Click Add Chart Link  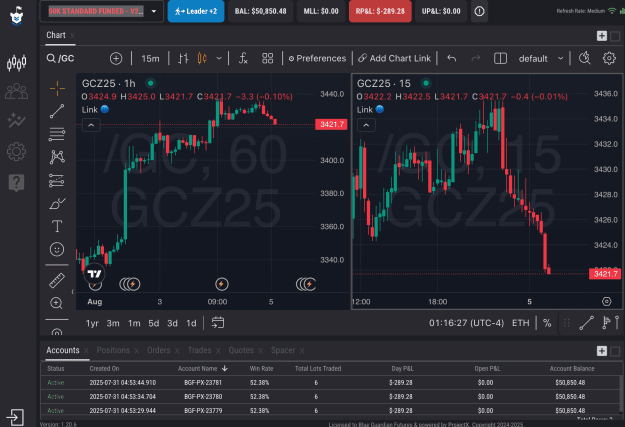394,59
